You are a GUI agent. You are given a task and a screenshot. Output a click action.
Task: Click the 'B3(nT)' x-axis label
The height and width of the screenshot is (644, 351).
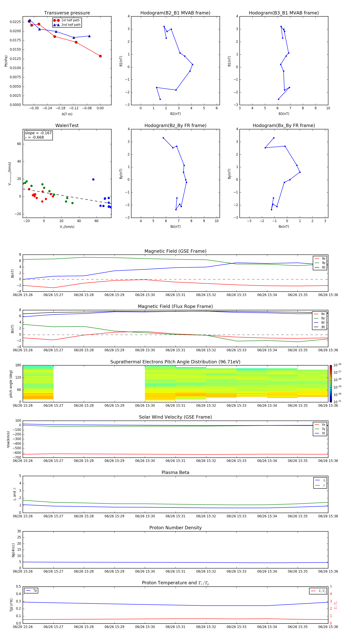coord(284,114)
